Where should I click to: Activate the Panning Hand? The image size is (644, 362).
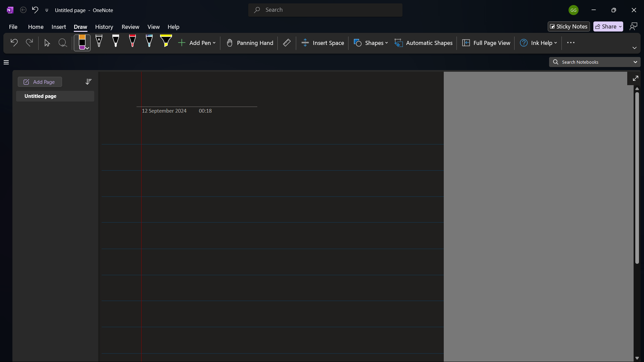coord(250,43)
